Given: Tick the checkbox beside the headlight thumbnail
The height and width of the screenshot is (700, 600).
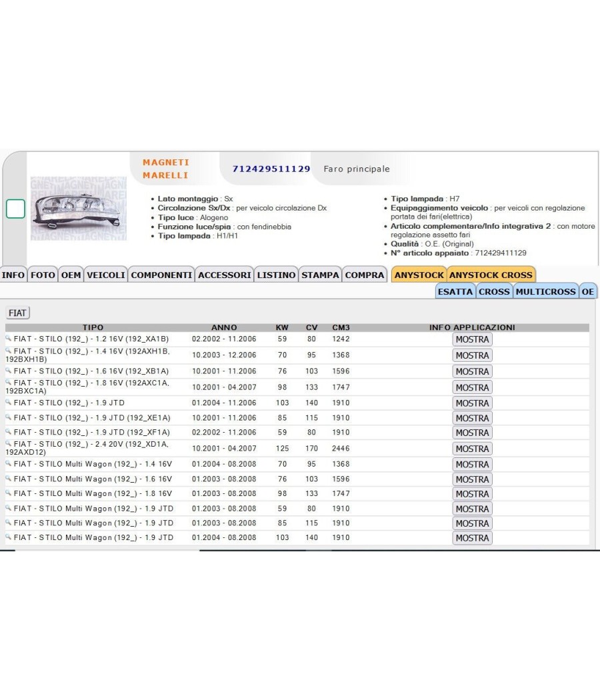Looking at the screenshot, I should pyautogui.click(x=15, y=209).
